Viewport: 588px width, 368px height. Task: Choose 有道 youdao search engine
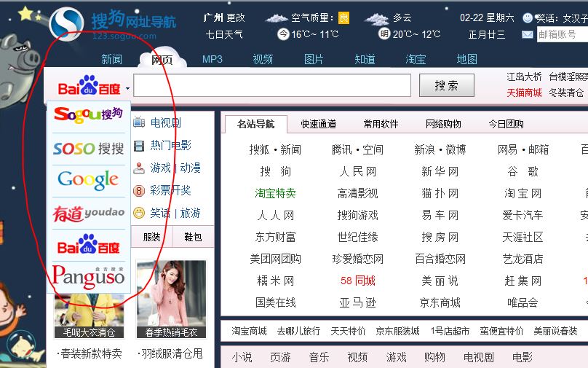89,214
